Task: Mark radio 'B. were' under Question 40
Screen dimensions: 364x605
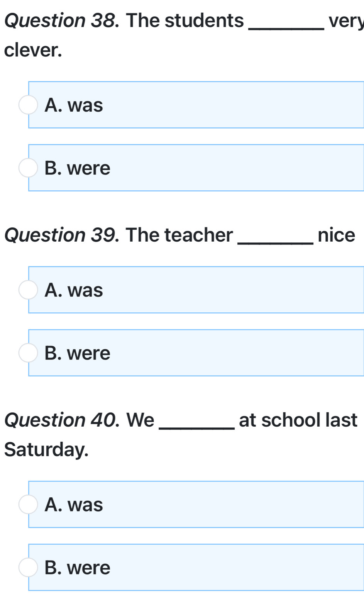Action: pos(28,568)
